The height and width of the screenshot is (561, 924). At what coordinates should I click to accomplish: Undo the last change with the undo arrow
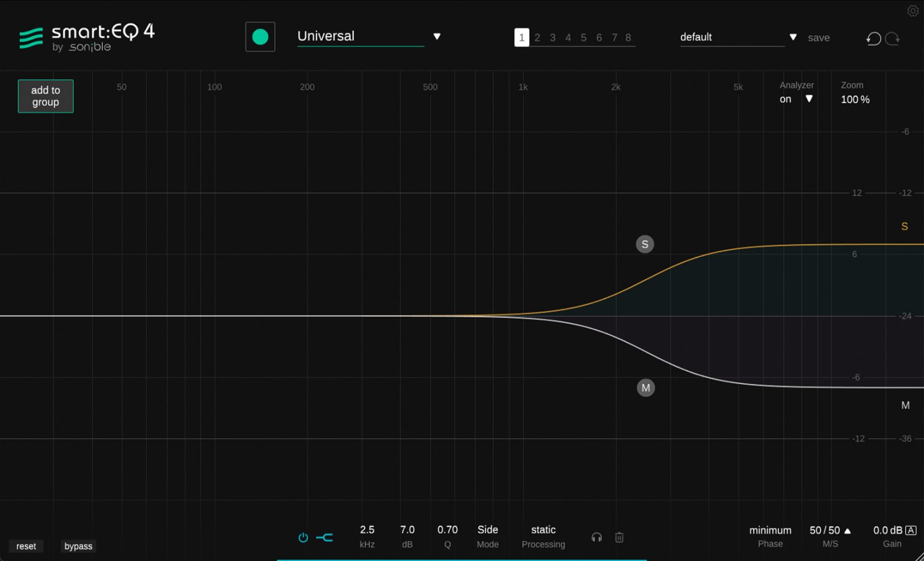click(873, 39)
